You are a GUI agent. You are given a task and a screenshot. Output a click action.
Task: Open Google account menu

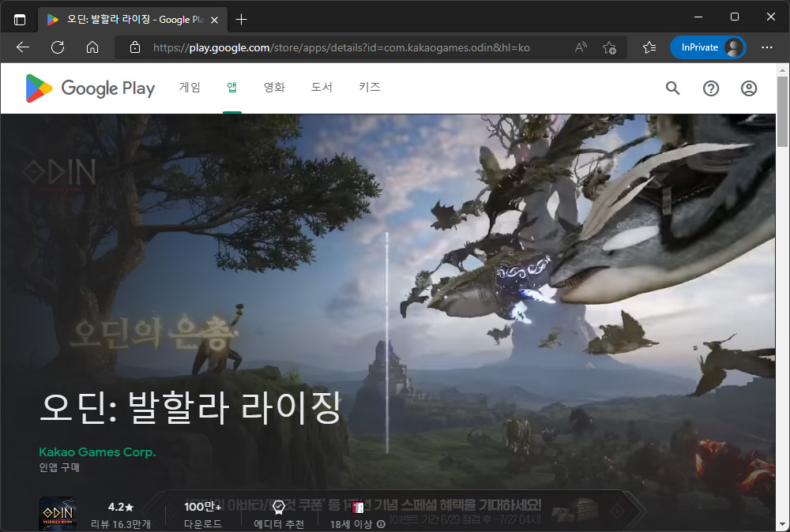click(x=749, y=88)
